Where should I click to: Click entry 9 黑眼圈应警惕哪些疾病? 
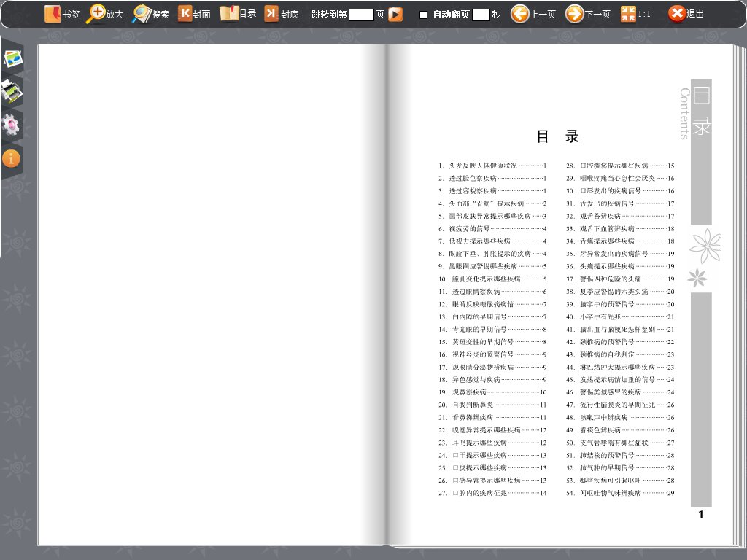[492, 266]
